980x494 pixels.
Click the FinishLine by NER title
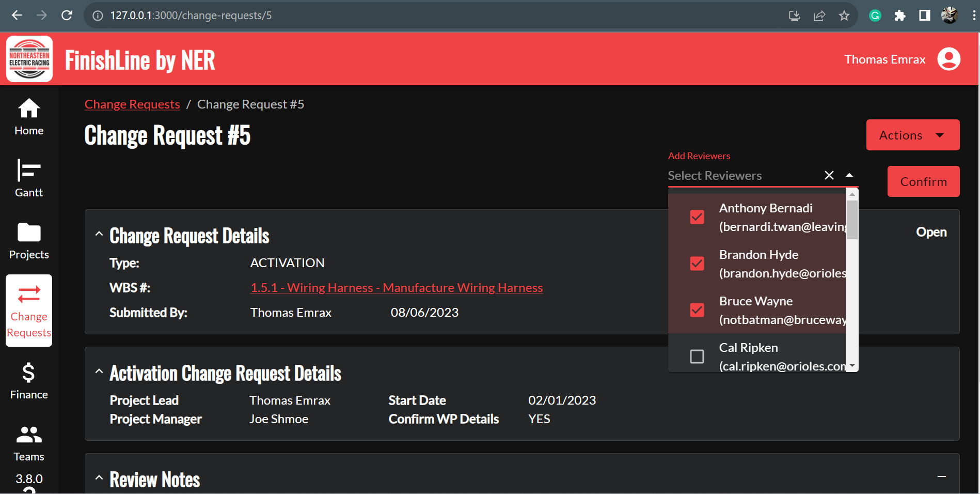tap(140, 60)
